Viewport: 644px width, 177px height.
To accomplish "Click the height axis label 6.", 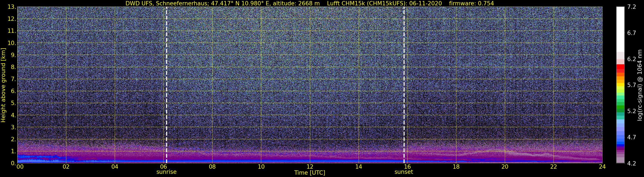I will (x=13, y=91).
